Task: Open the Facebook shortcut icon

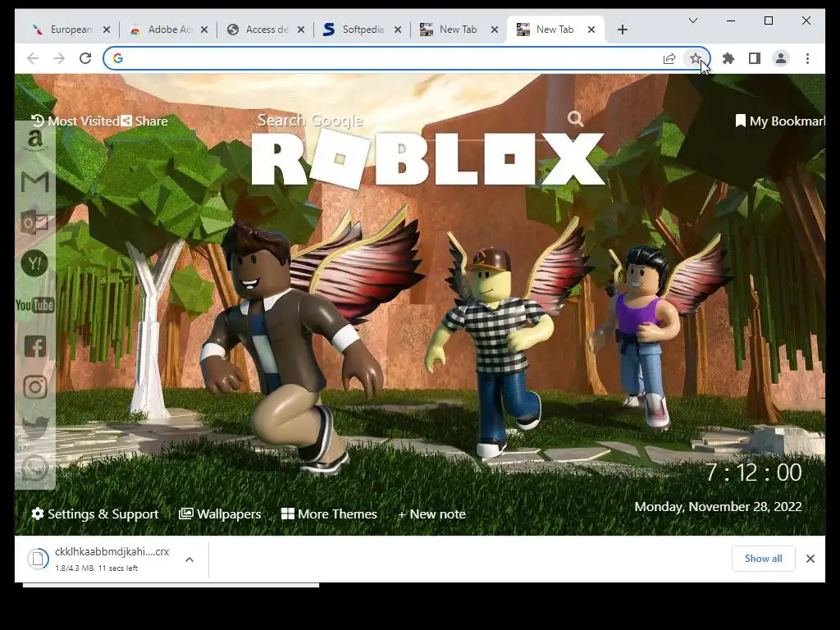Action: click(34, 347)
